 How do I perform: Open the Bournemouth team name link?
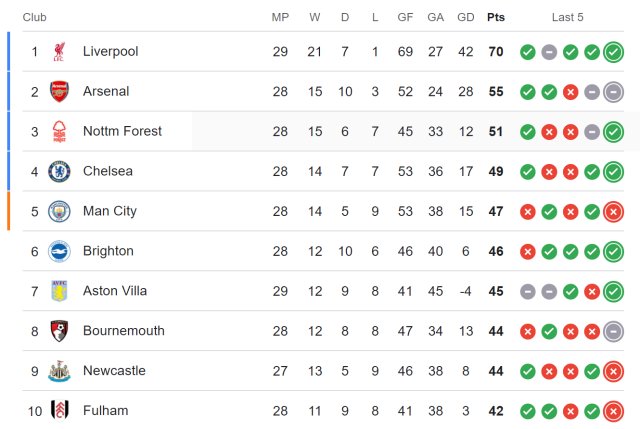point(124,331)
